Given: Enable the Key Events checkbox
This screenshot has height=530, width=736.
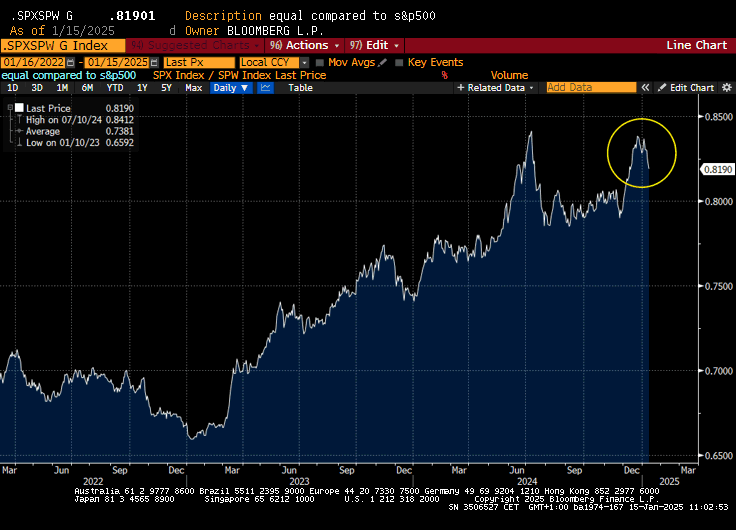Looking at the screenshot, I should [399, 62].
